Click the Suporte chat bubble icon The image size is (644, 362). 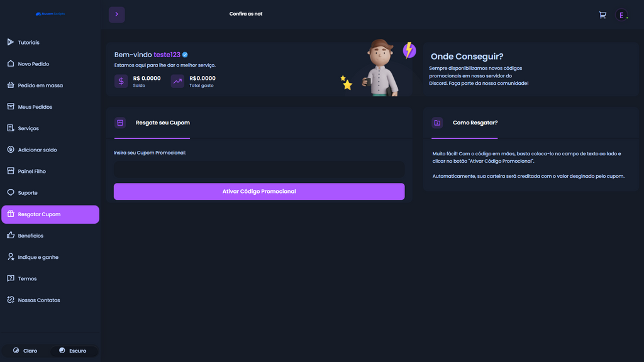click(11, 193)
